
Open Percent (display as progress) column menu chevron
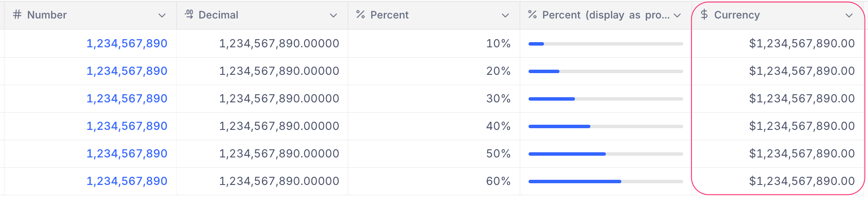(x=678, y=15)
